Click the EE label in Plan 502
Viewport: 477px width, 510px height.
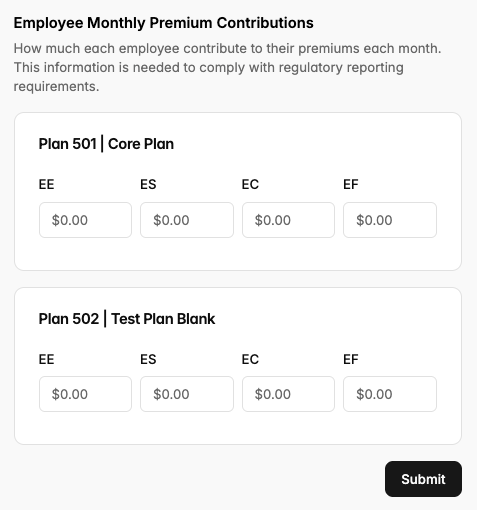point(46,359)
